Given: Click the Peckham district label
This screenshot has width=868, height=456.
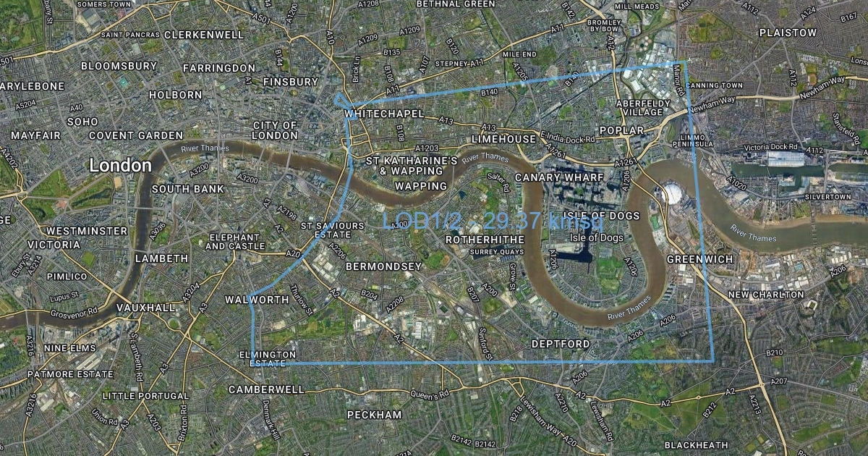Looking at the screenshot, I should (374, 415).
